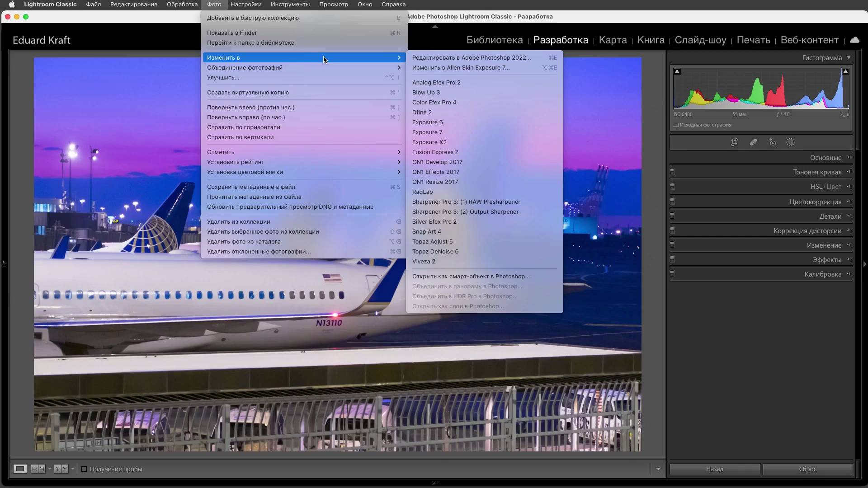Open the Обработка menu in menu bar
Viewport: 868px width, 488px height.
click(182, 5)
